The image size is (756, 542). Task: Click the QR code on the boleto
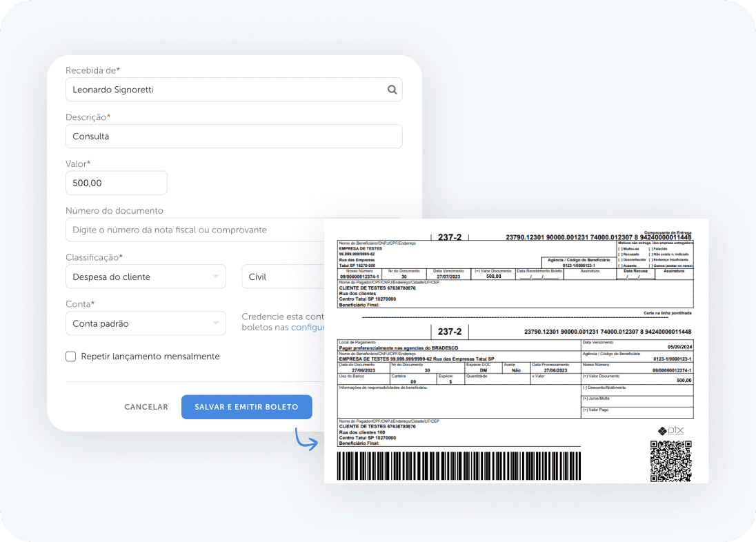coord(670,461)
